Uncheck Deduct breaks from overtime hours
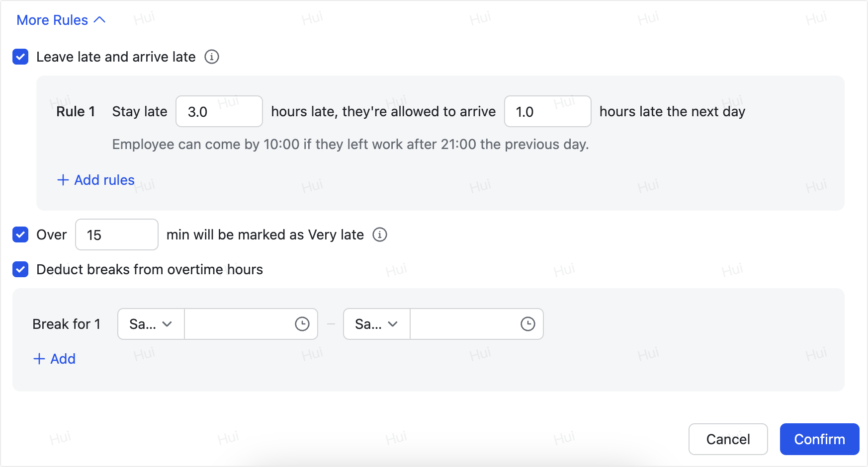 (20, 270)
